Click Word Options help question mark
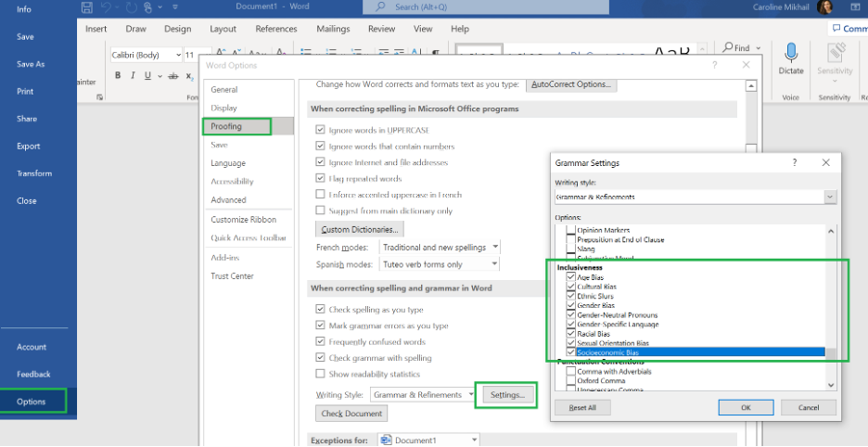868x447 pixels. click(715, 65)
